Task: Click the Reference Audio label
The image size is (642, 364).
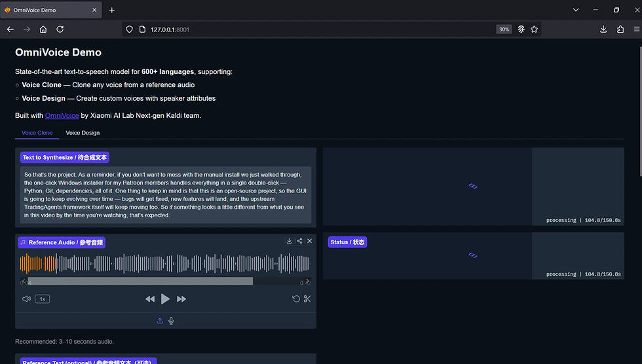Action: (62, 242)
